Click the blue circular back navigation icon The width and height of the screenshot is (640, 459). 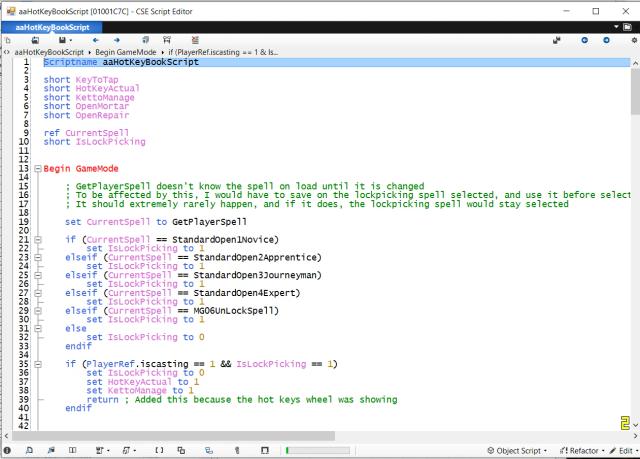584,40
